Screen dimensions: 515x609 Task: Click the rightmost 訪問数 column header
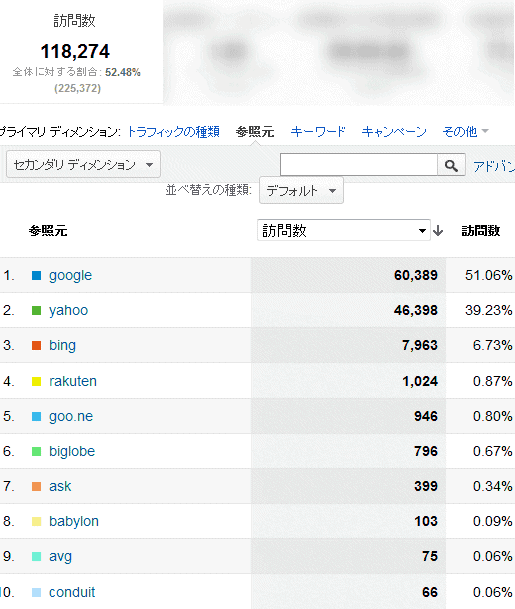[481, 231]
